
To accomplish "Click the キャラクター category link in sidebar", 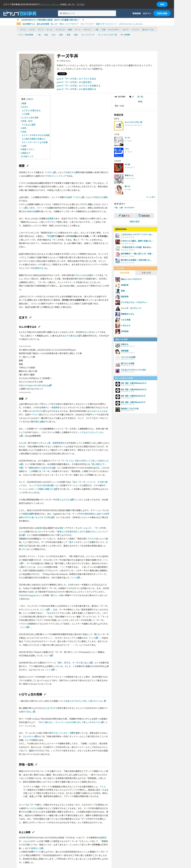I will (130, 208).
